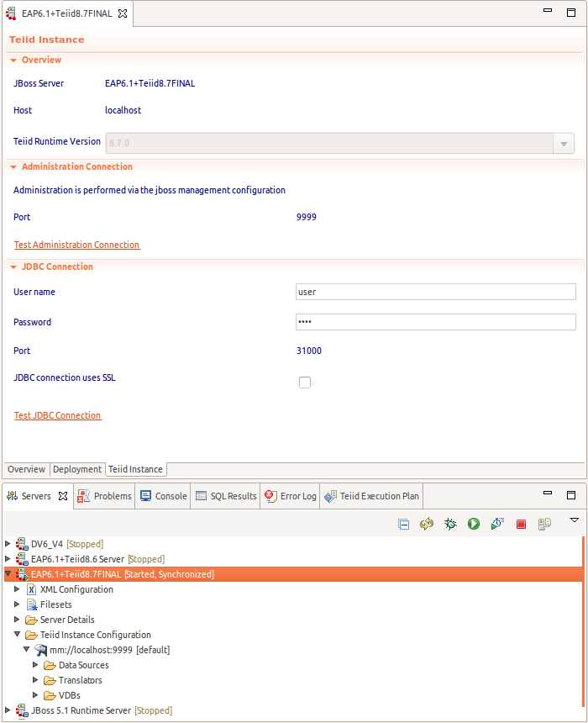Image resolution: width=588 pixels, height=723 pixels.
Task: Expand the Data Sources folder
Action: [36, 665]
